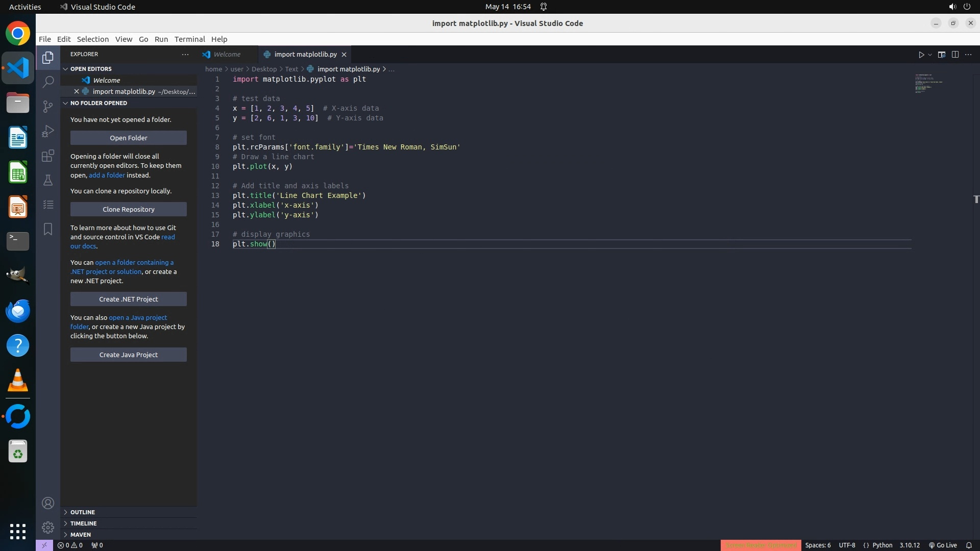
Task: Expand the Outline section
Action: point(83,512)
